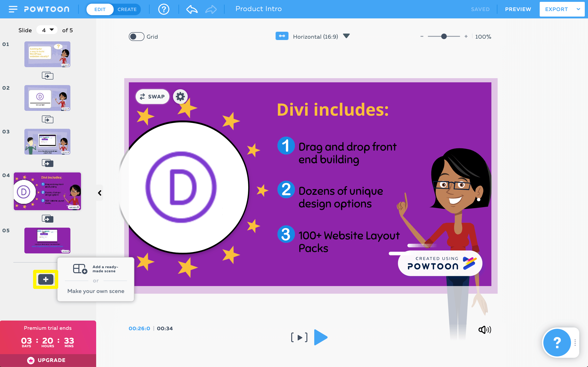Mute audio with the speaker icon
The image size is (588, 367).
[484, 330]
